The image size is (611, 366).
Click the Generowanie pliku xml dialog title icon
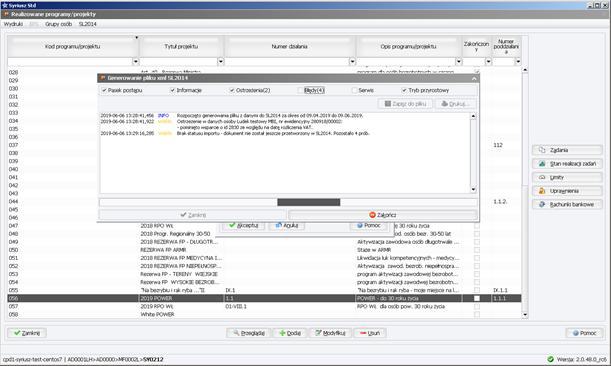103,78
